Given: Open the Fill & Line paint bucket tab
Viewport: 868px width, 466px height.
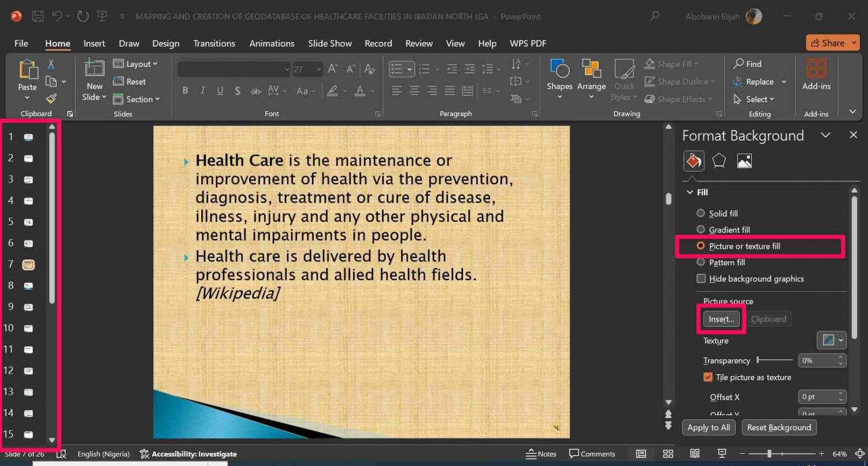Looking at the screenshot, I should [693, 161].
